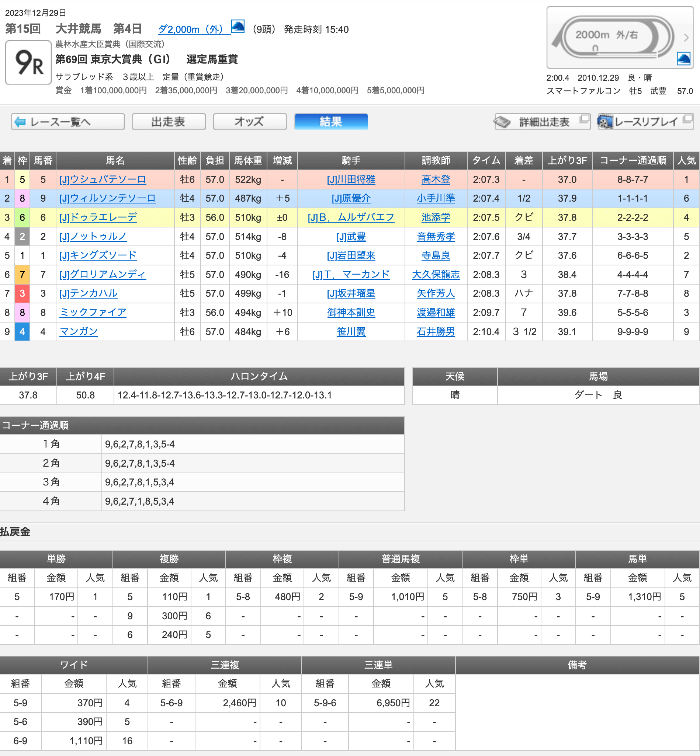700x756 pixels.
Task: Click the 4角 passing order 9,6,2,7,1,8,5,3,4
Action: tap(139, 501)
